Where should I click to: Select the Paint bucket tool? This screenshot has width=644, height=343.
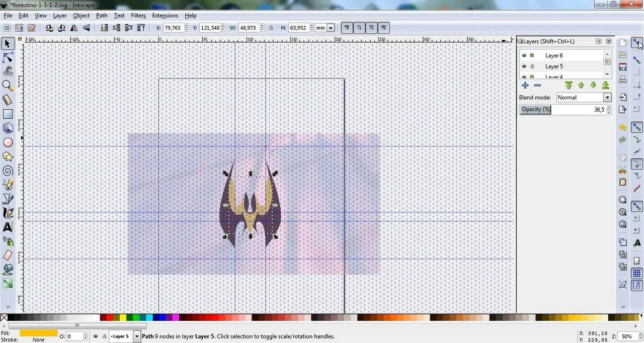click(8, 270)
